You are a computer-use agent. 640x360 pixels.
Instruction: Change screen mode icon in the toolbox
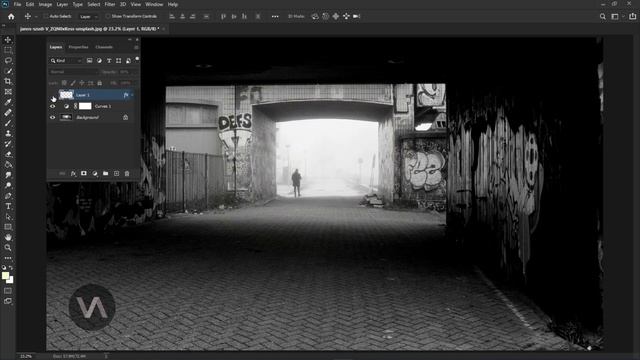[x=8, y=301]
